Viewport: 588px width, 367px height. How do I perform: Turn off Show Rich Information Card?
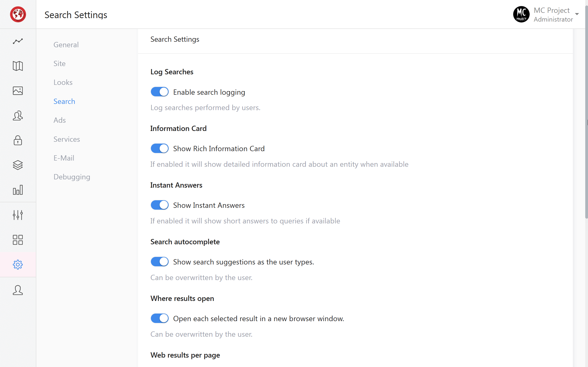159,148
